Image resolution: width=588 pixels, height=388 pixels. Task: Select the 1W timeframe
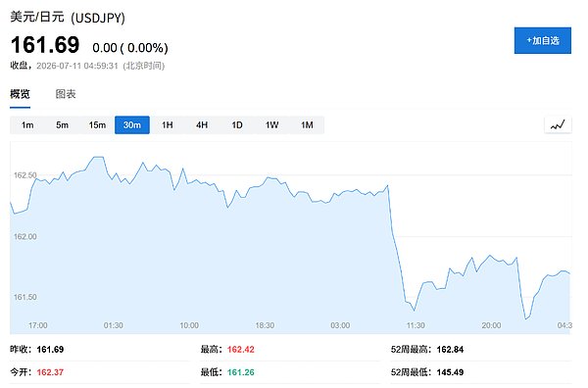tap(271, 124)
